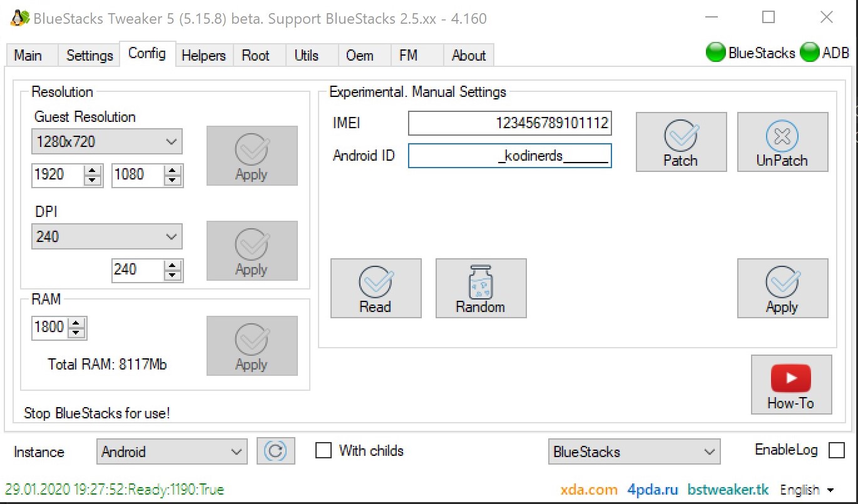Open the BlueStacks selector dropdown

click(635, 451)
